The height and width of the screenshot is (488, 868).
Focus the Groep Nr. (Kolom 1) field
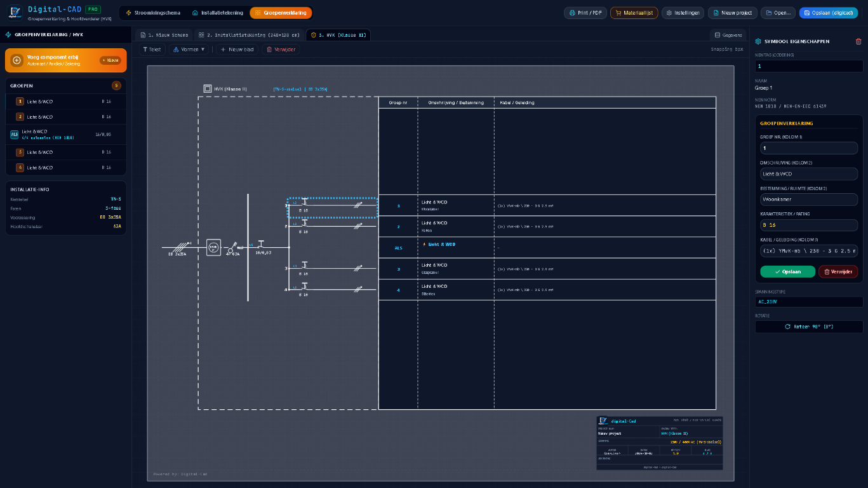[809, 148]
